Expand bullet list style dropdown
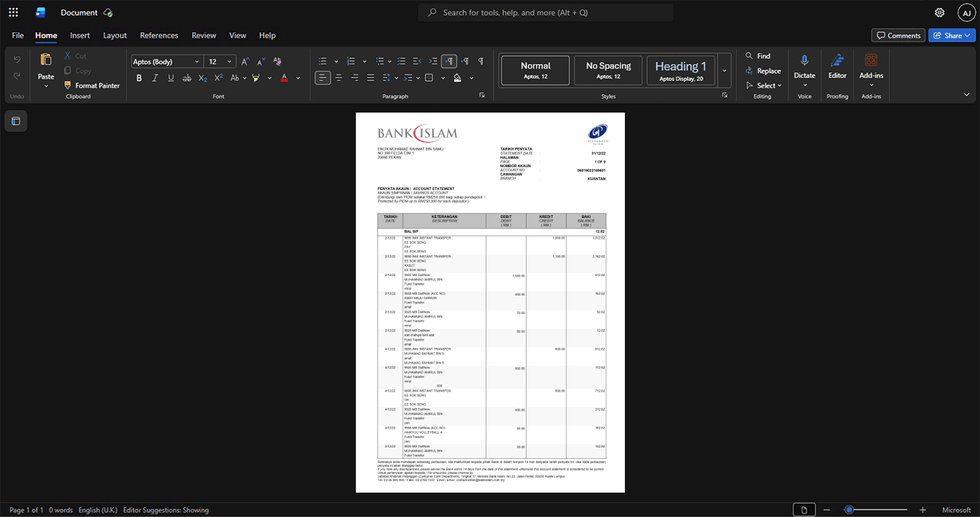 pyautogui.click(x=336, y=62)
